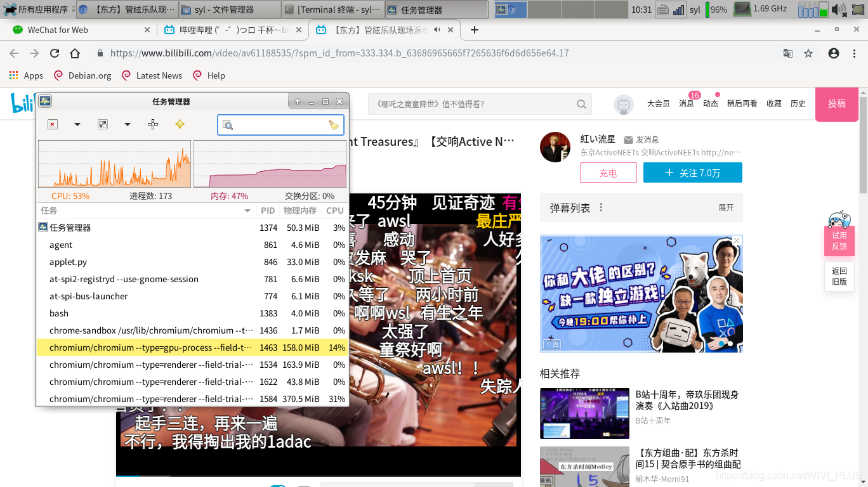This screenshot has width=868, height=487.
Task: Open Chromium three-dot menu
Action: pyautogui.click(x=854, y=53)
